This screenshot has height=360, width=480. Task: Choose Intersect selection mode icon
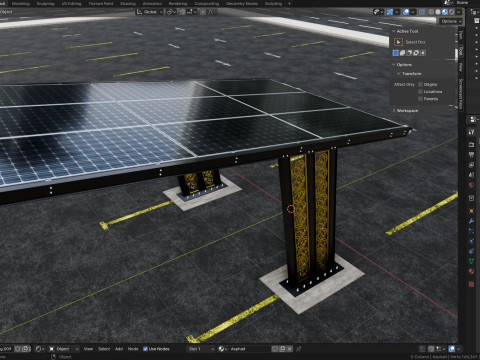coord(423,53)
